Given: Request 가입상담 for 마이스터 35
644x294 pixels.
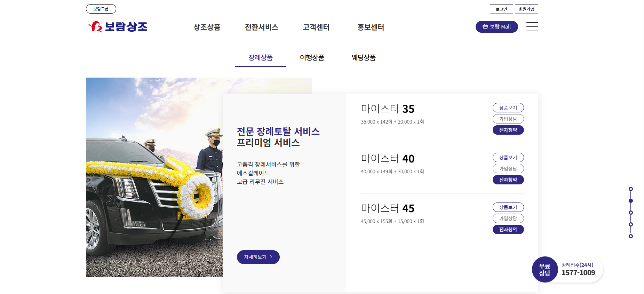Looking at the screenshot, I should point(508,119).
